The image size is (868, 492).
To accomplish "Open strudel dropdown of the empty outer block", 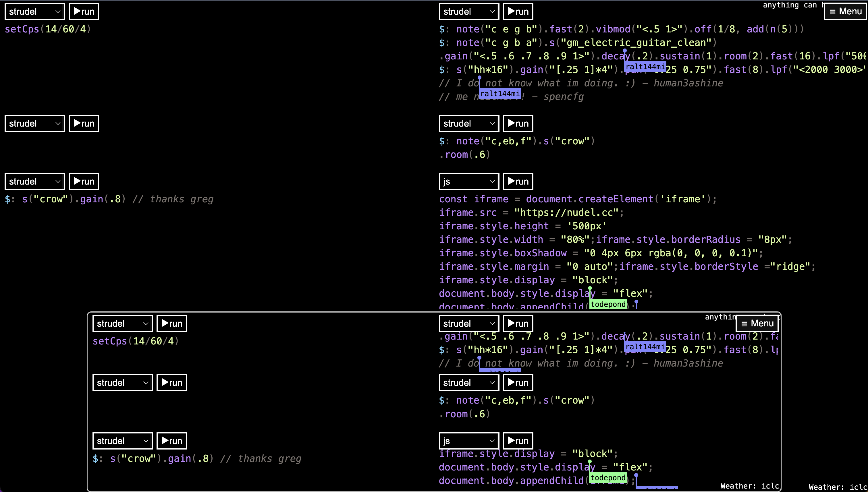I will [x=35, y=123].
